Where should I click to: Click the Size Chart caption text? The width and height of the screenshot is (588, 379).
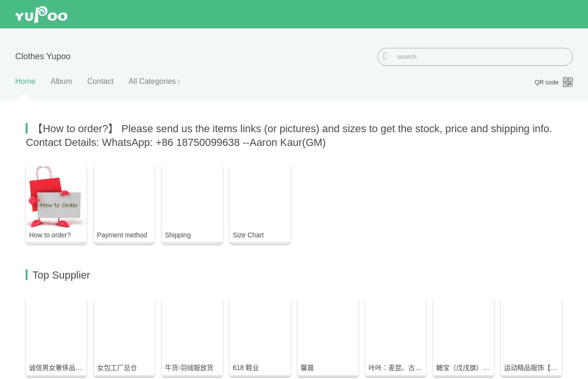pyautogui.click(x=248, y=235)
